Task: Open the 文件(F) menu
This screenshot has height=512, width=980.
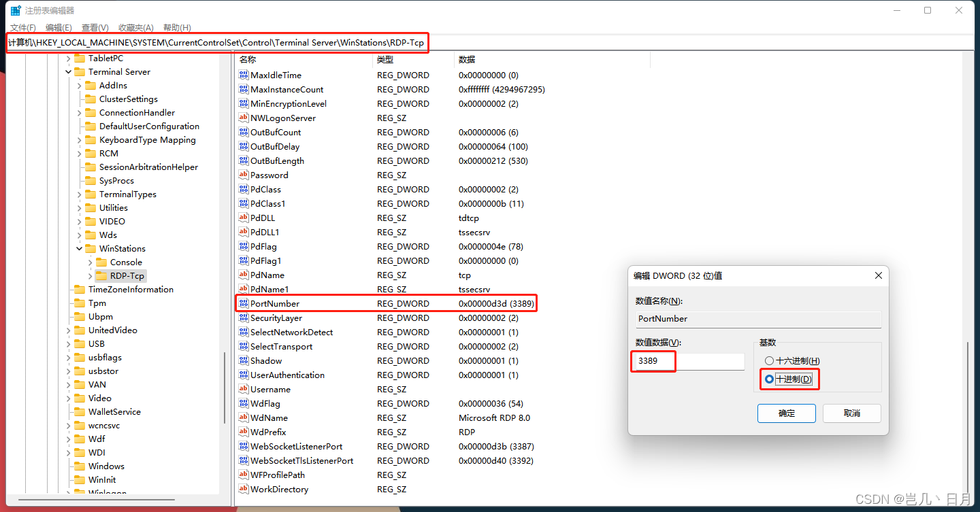Action: pyautogui.click(x=23, y=28)
